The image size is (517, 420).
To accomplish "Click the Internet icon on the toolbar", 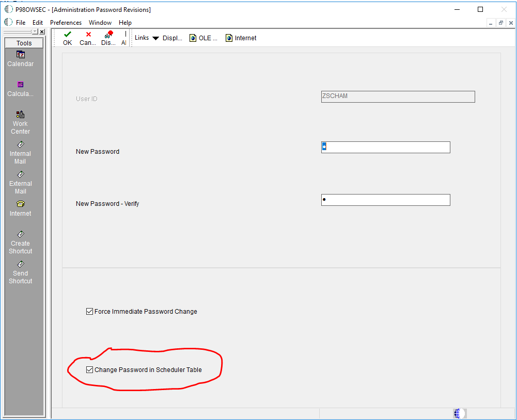I will 240,37.
